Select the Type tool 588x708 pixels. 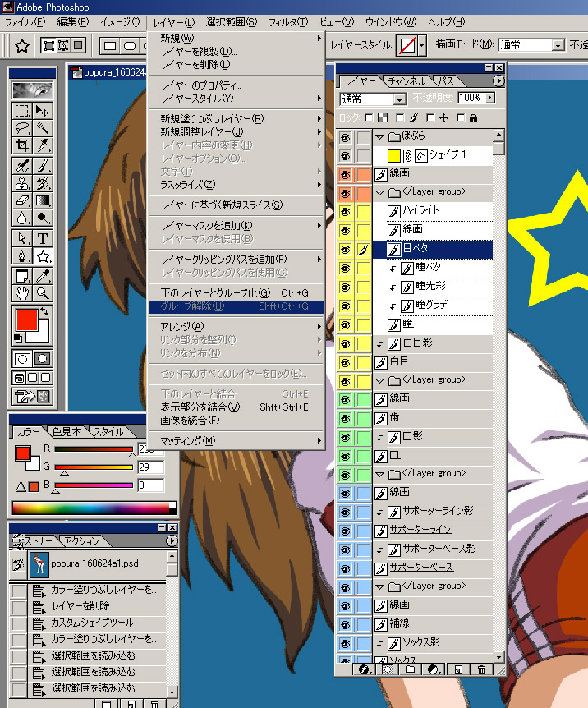(x=43, y=238)
